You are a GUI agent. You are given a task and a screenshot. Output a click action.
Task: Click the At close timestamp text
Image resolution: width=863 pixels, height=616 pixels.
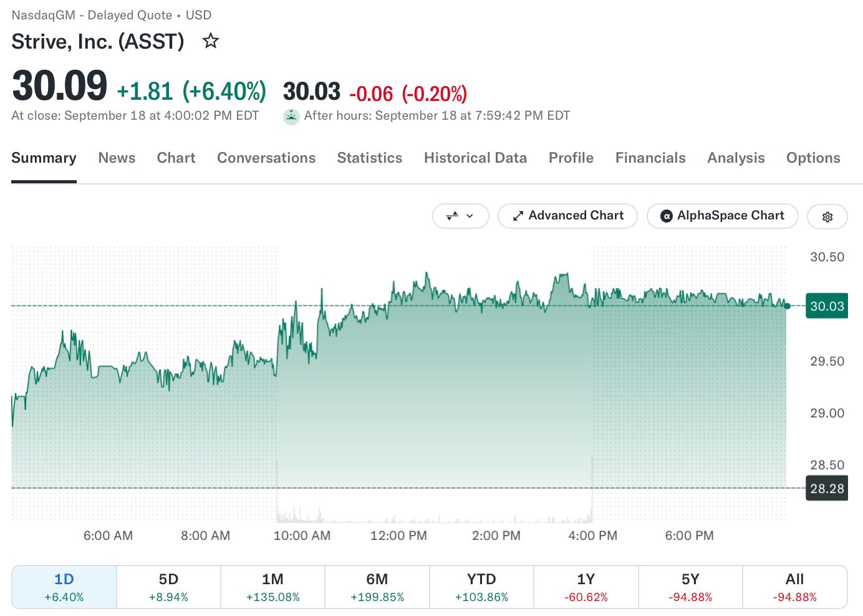pyautogui.click(x=135, y=116)
